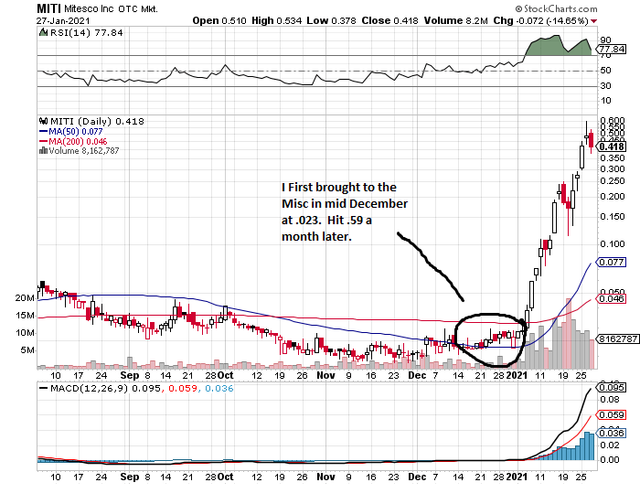Click the 30 level on the RSI axis
Viewport: 640px width, 485px height.
(x=606, y=85)
